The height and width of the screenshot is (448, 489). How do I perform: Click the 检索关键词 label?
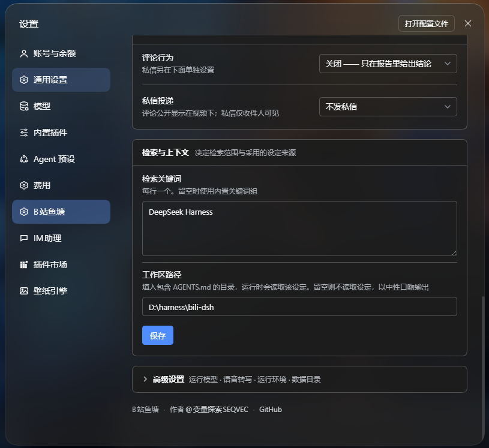tap(161, 179)
